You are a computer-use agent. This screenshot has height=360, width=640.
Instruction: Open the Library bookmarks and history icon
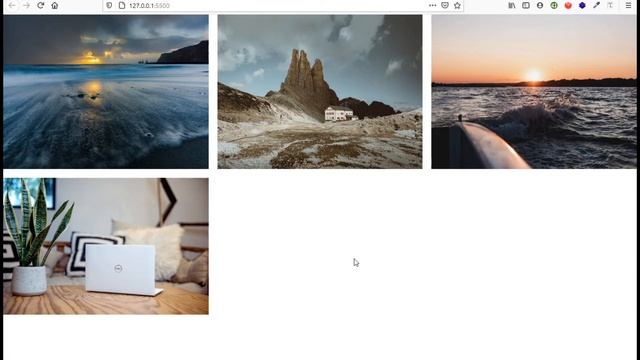(x=512, y=5)
